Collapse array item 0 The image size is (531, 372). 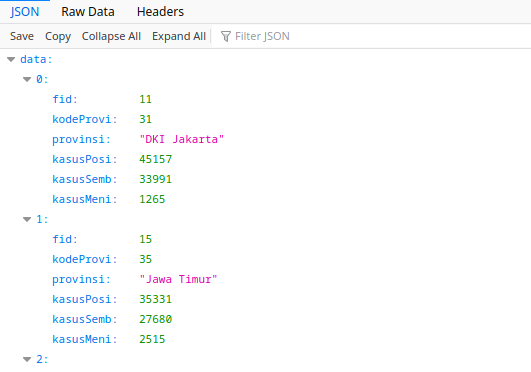(x=27, y=80)
